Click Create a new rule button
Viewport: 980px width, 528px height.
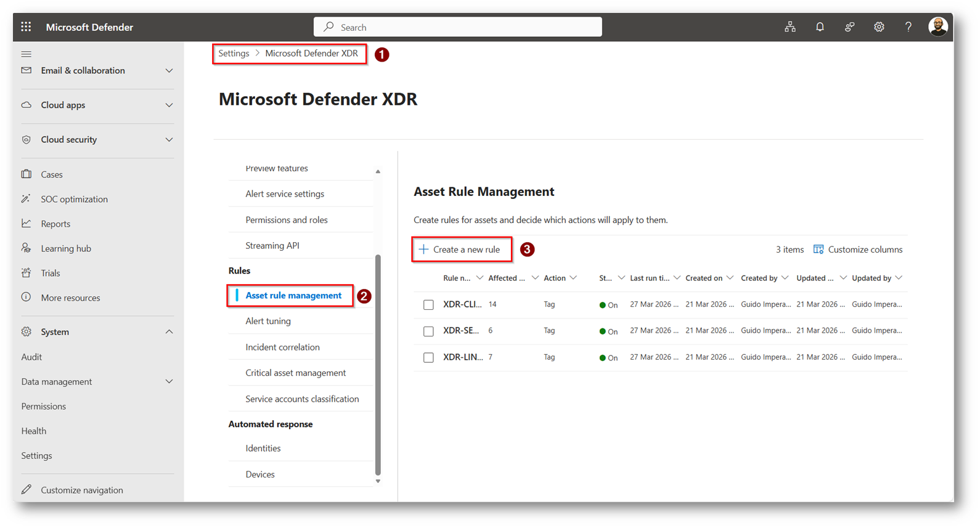(x=461, y=250)
